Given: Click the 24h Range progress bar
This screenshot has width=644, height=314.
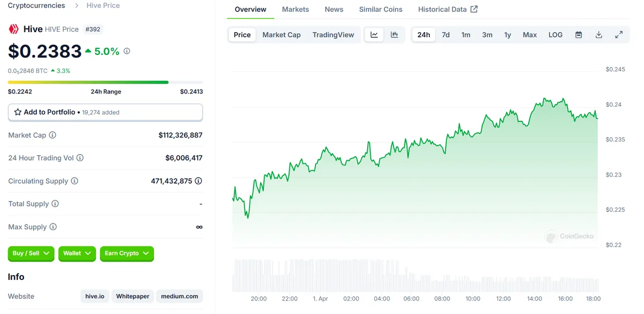Looking at the screenshot, I should pos(105,82).
